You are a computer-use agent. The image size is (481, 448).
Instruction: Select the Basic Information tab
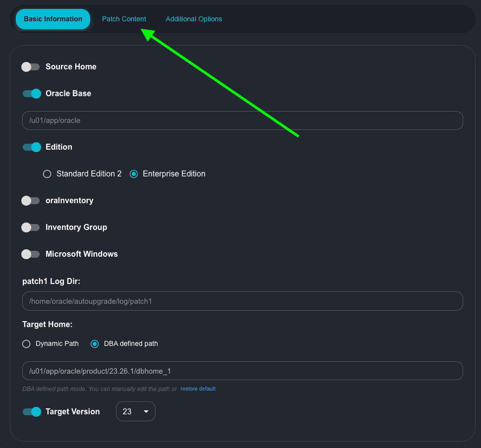coord(53,19)
